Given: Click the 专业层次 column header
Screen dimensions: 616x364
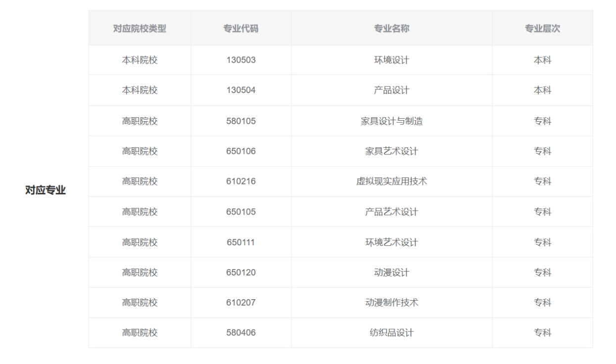Looking at the screenshot, I should tap(542, 29).
